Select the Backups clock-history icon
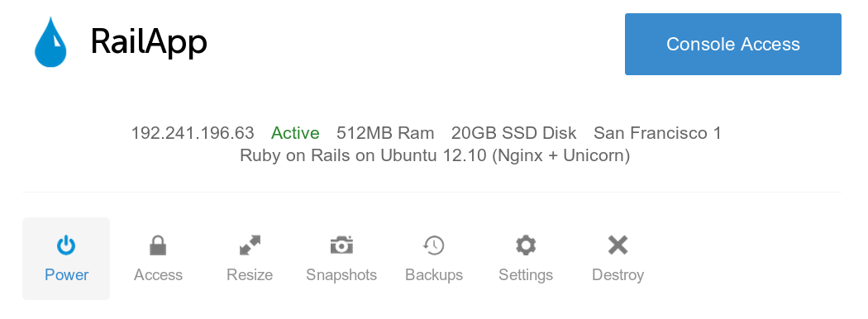The height and width of the screenshot is (319, 868). click(433, 245)
